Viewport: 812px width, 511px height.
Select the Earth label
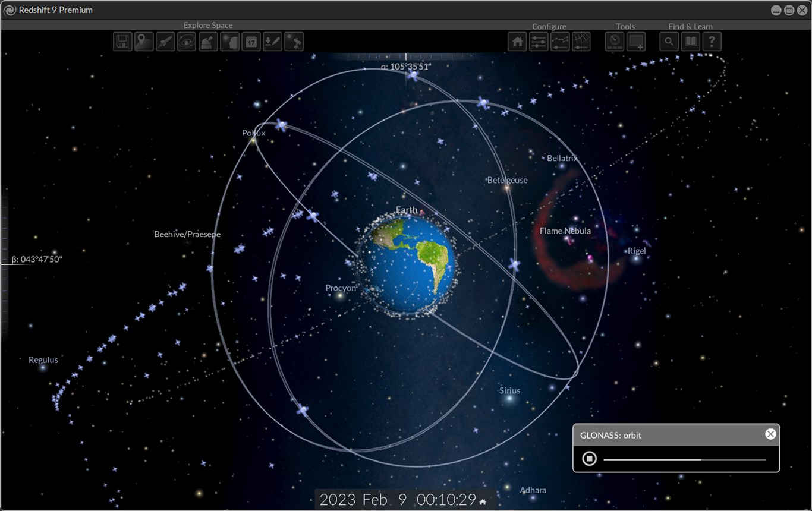(x=407, y=210)
